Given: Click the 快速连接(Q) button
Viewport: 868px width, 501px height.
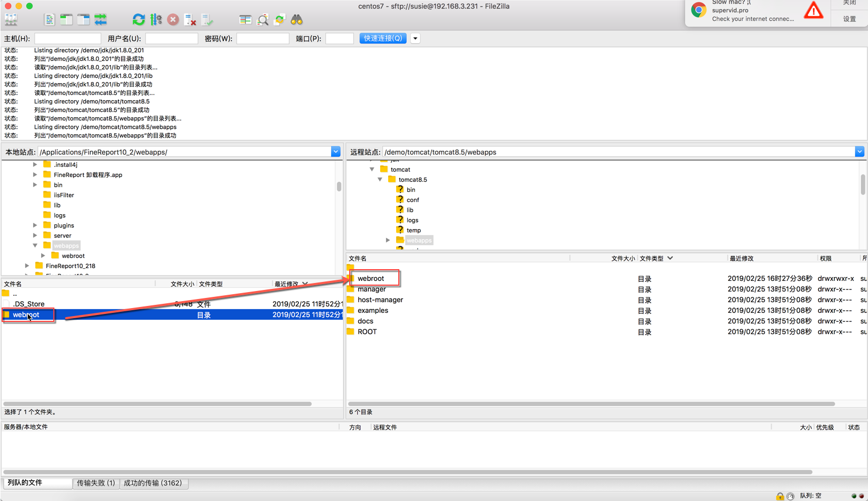Looking at the screenshot, I should pyautogui.click(x=383, y=38).
